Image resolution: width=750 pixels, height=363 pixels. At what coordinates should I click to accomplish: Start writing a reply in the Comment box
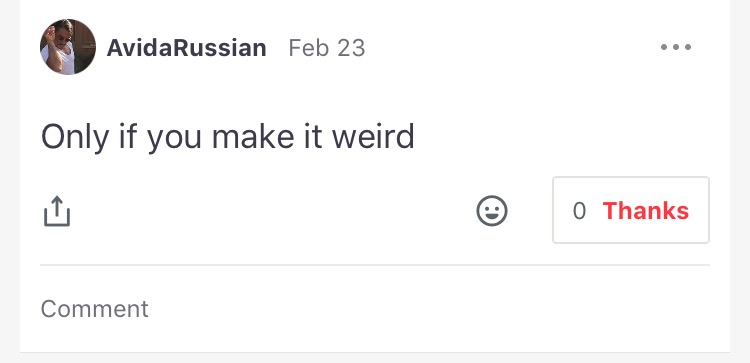[375, 309]
